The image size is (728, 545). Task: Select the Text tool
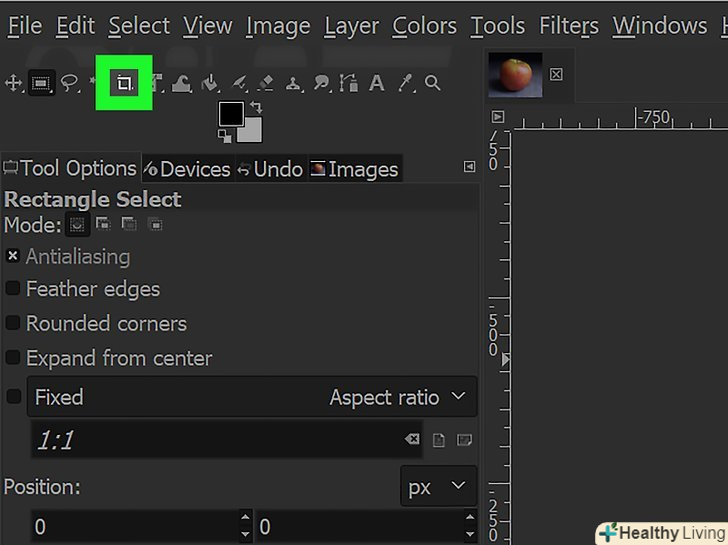(377, 84)
